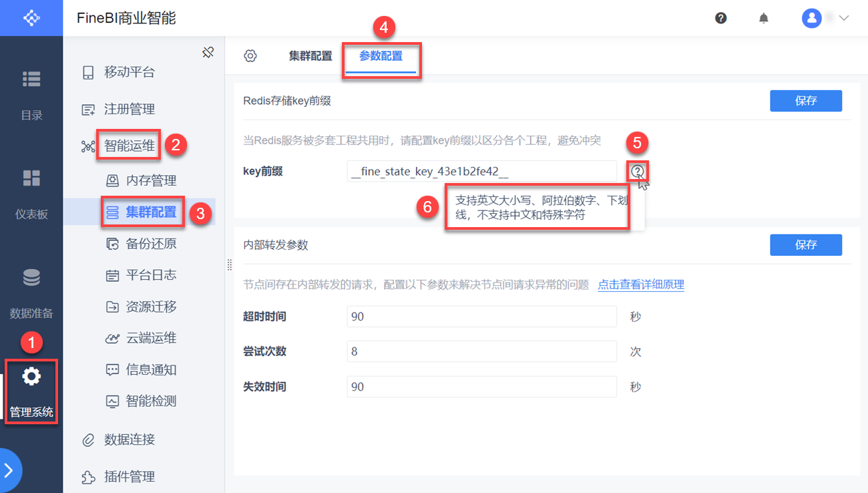
Task: Select 移动平台 in the menu
Action: click(129, 72)
